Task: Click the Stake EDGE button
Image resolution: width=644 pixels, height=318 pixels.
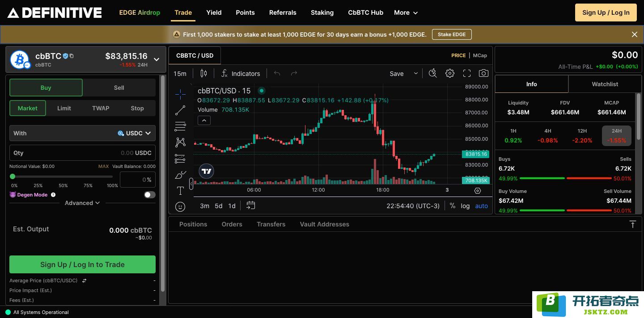Action: pyautogui.click(x=452, y=34)
